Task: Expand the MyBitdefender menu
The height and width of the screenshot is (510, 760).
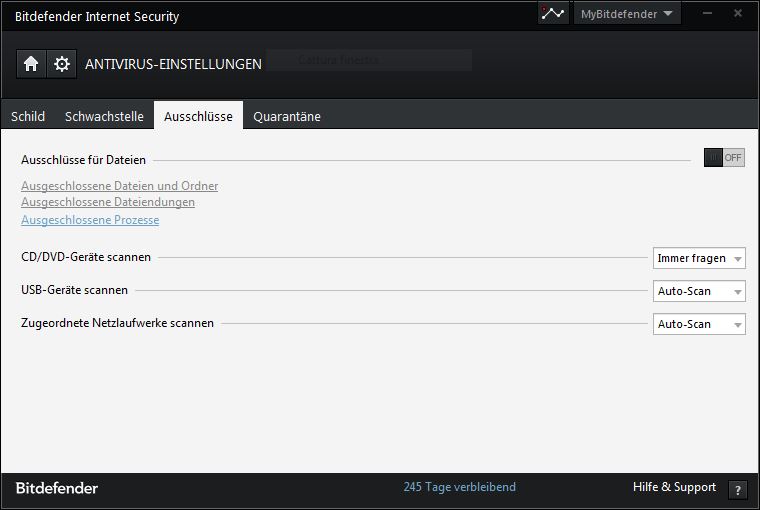Action: pyautogui.click(x=628, y=14)
